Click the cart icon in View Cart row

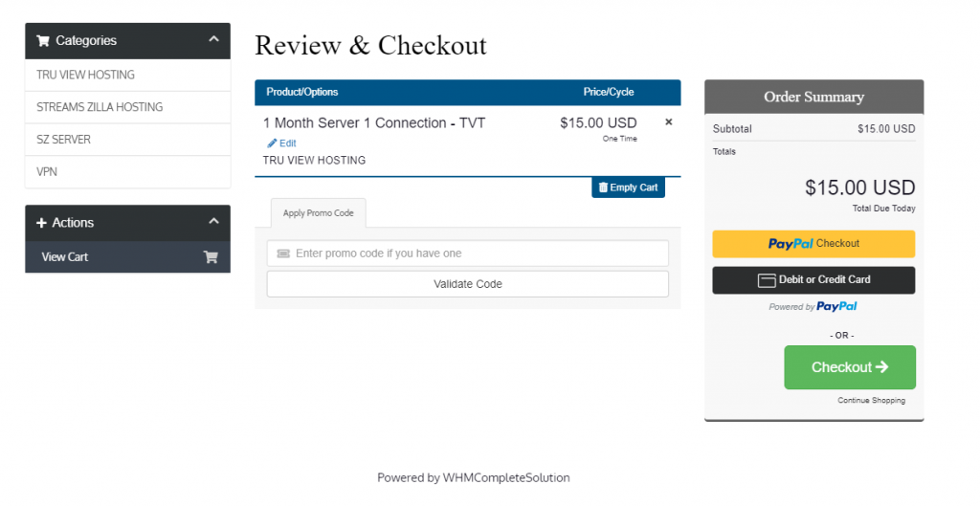211,256
